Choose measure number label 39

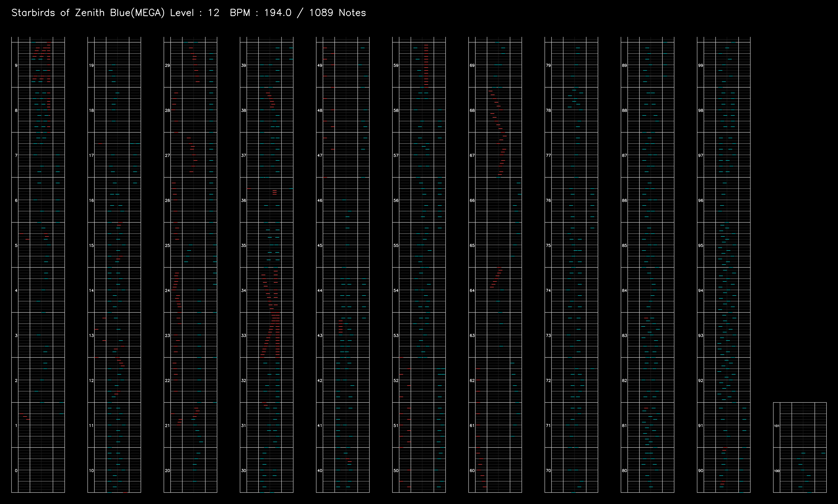pos(244,66)
